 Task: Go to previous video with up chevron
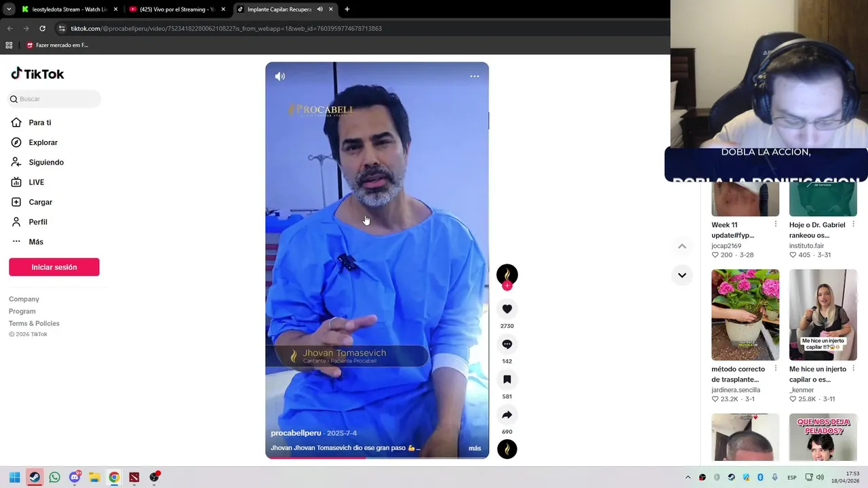[682, 246]
